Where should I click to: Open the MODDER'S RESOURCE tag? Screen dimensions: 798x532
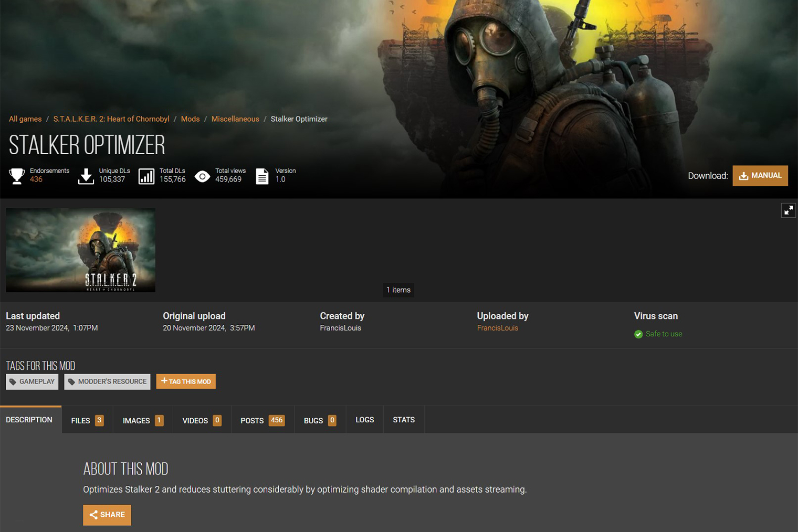click(107, 382)
